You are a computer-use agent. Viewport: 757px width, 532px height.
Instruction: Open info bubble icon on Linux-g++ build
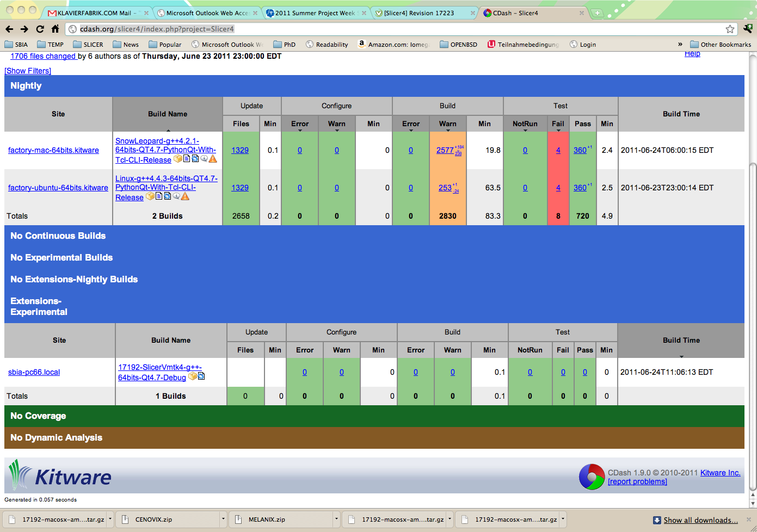[176, 196]
